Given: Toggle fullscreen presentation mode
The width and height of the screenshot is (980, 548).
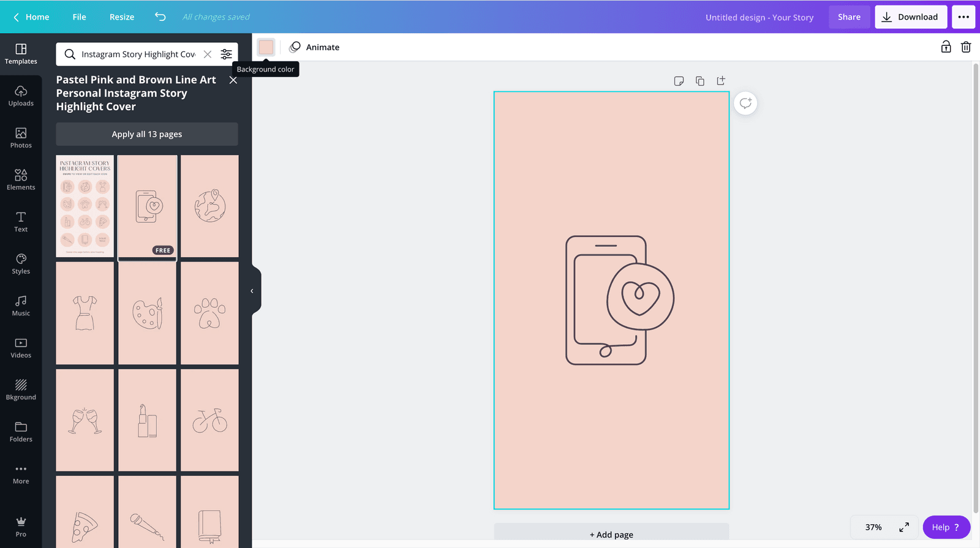Looking at the screenshot, I should [904, 527].
